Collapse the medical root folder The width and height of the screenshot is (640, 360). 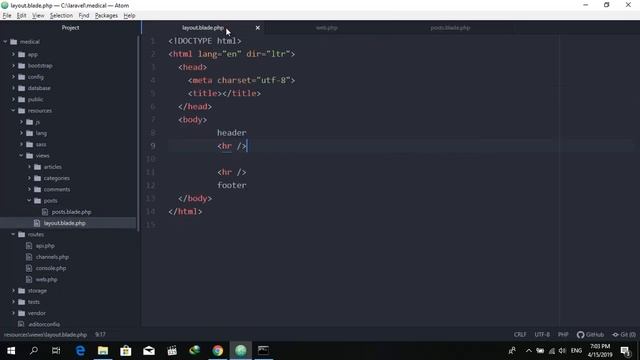point(5,42)
